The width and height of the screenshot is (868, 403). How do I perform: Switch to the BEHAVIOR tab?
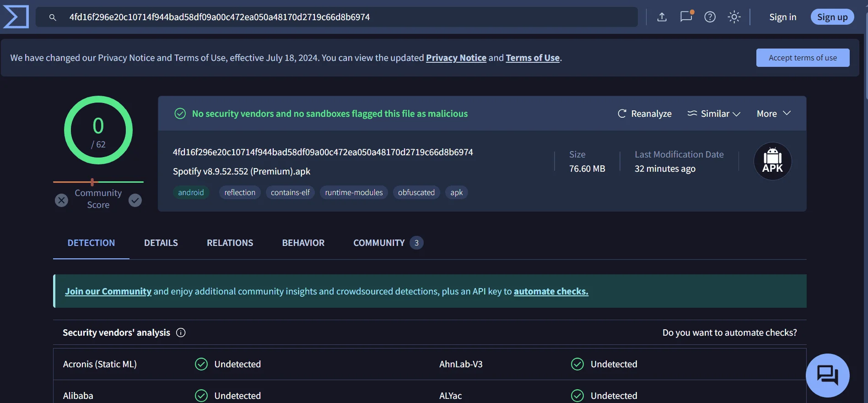[x=303, y=243]
